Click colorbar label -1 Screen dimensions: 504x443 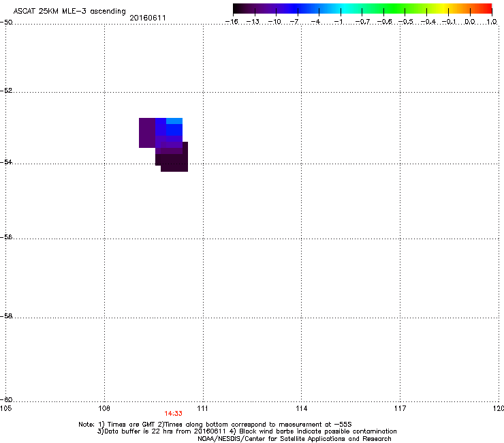pos(338,22)
